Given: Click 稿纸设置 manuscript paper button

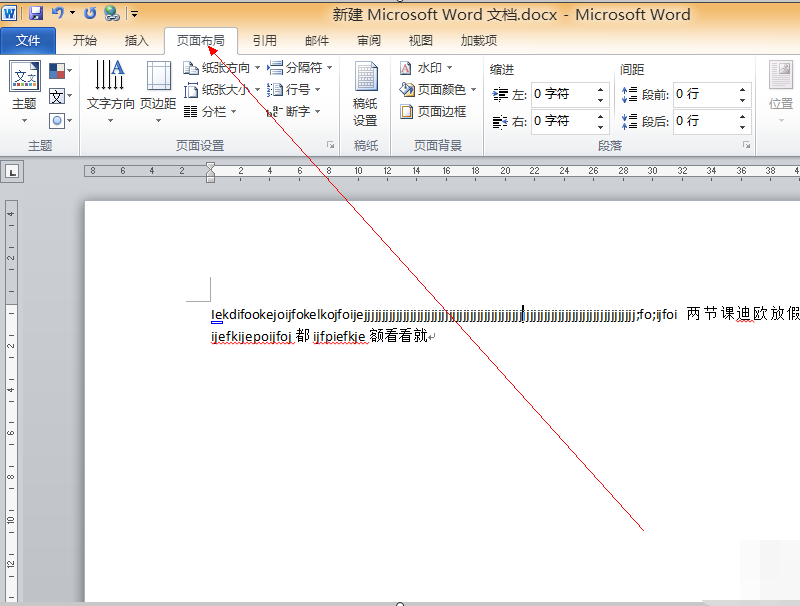Looking at the screenshot, I should (x=365, y=94).
